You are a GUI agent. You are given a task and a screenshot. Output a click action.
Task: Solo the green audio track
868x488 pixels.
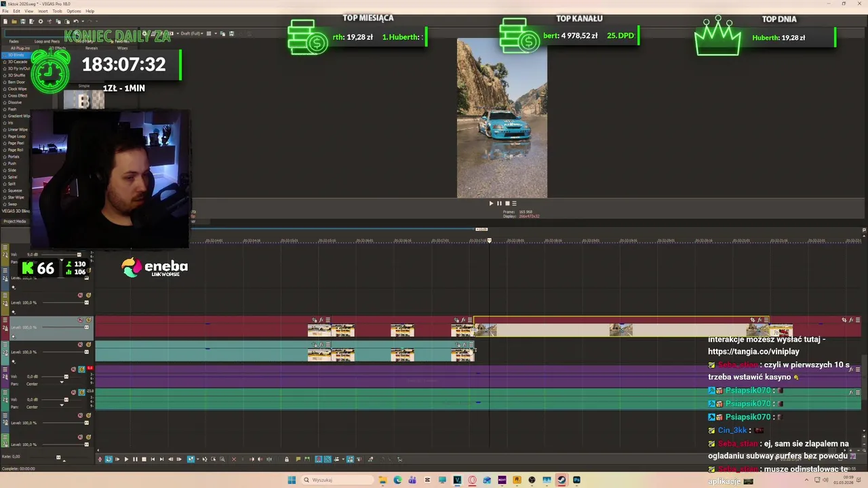(x=81, y=392)
